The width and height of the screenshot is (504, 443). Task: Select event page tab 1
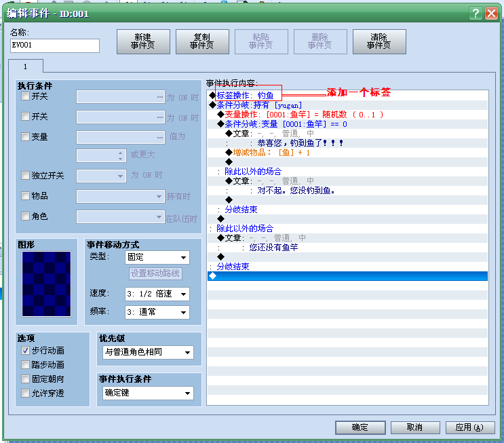pos(25,66)
